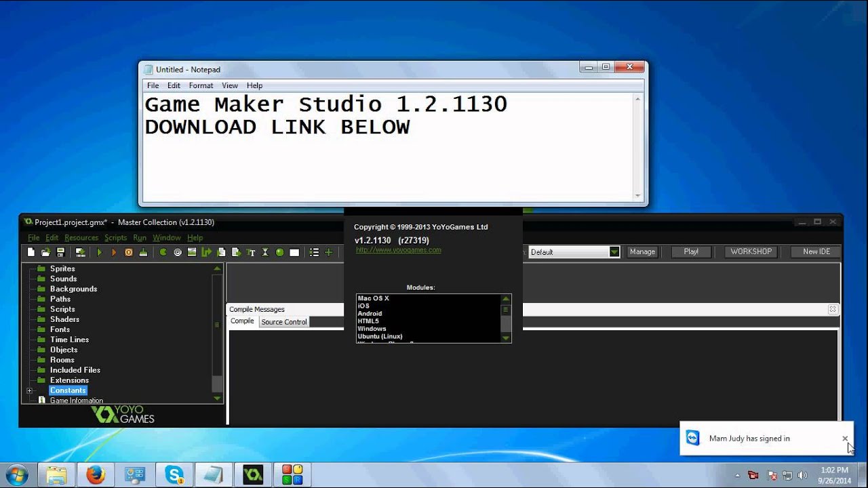Create a room with white rectangle icon
The height and width of the screenshot is (488, 868).
pyautogui.click(x=294, y=252)
